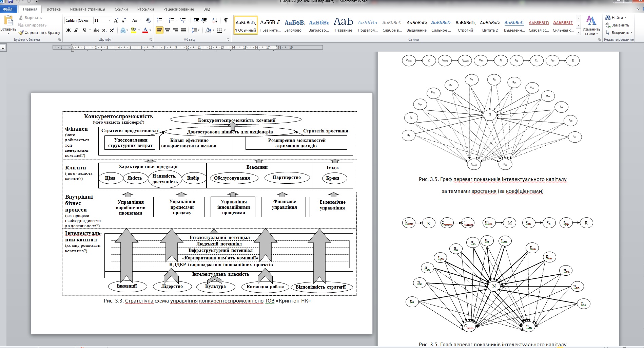Click the Sort A-Я icon
Viewport: 644px width, 348px height.
point(215,20)
